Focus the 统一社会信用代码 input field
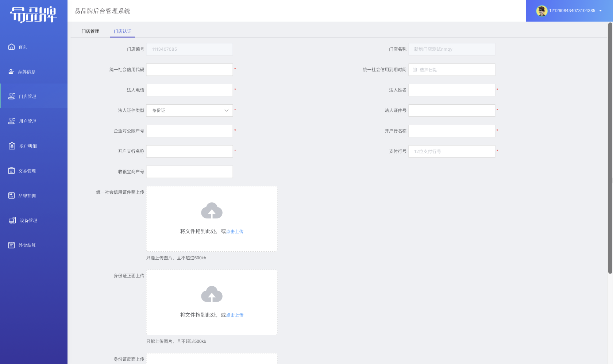 tap(189, 70)
